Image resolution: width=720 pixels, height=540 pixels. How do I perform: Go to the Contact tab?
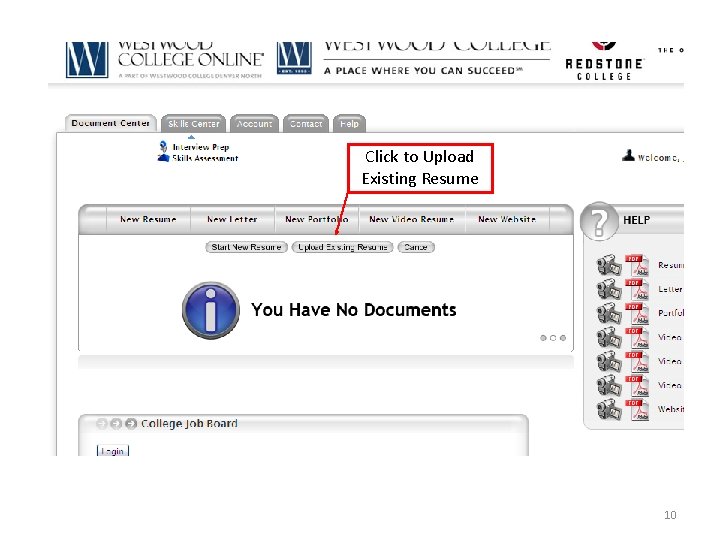tap(306, 124)
